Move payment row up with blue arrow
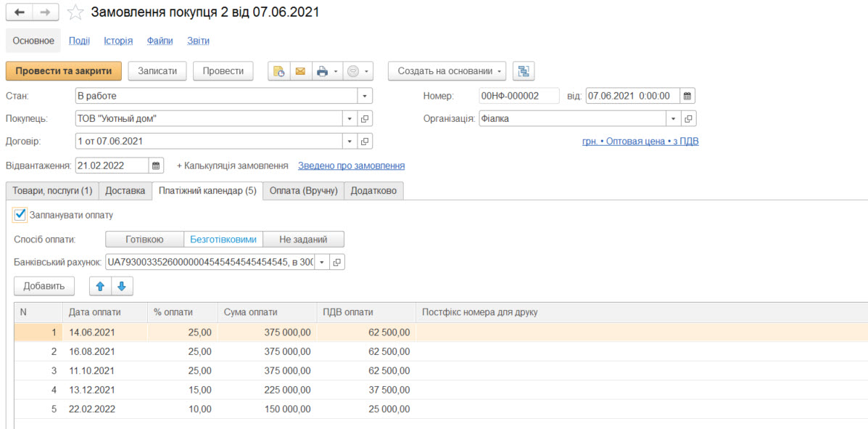 click(100, 286)
